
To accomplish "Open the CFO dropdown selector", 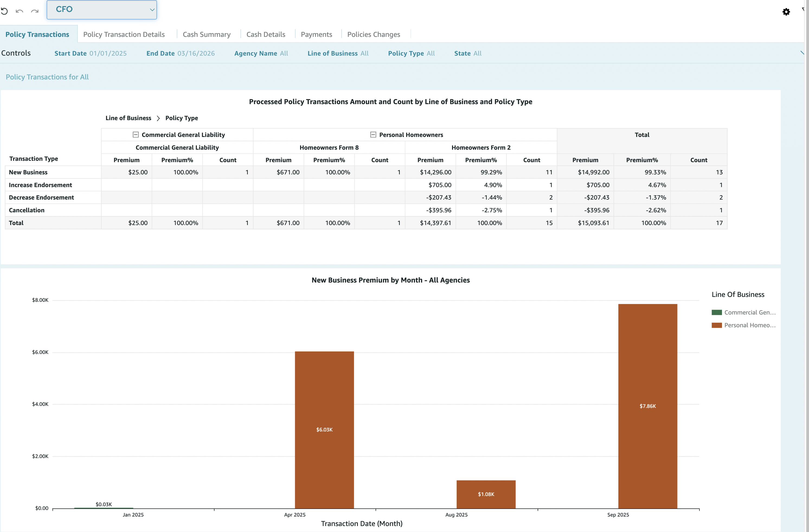I will 102,9.
